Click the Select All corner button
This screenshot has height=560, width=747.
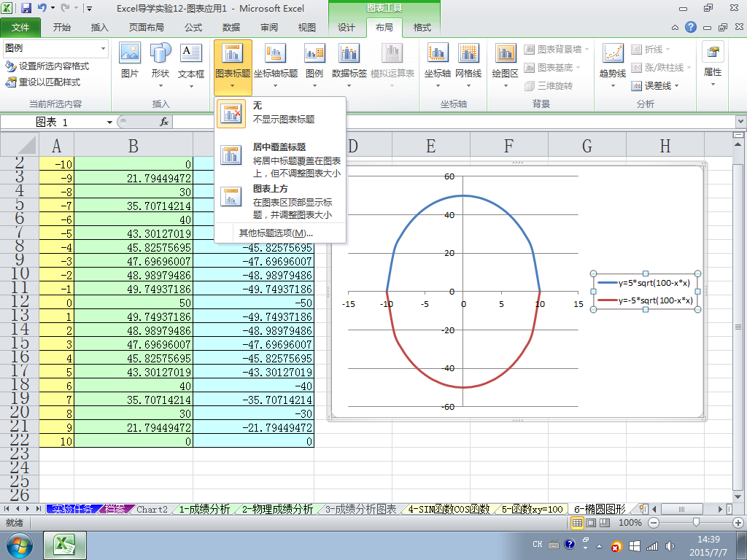20,145
